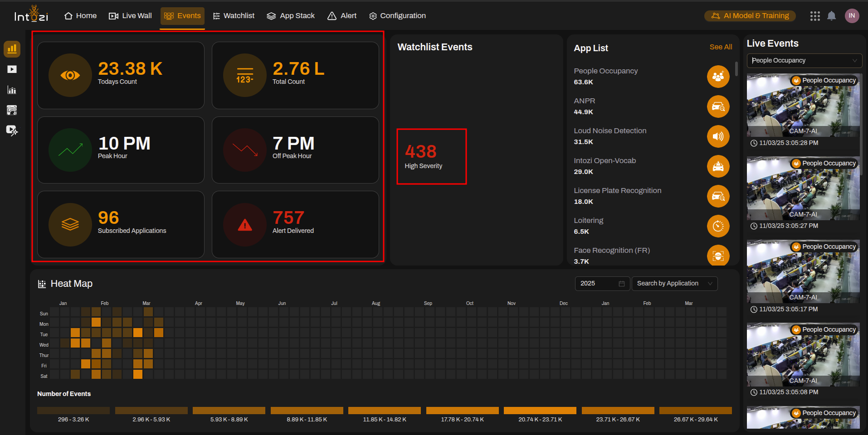The image size is (868, 435).
Task: Expand the Search by Application dropdown
Action: pyautogui.click(x=674, y=283)
